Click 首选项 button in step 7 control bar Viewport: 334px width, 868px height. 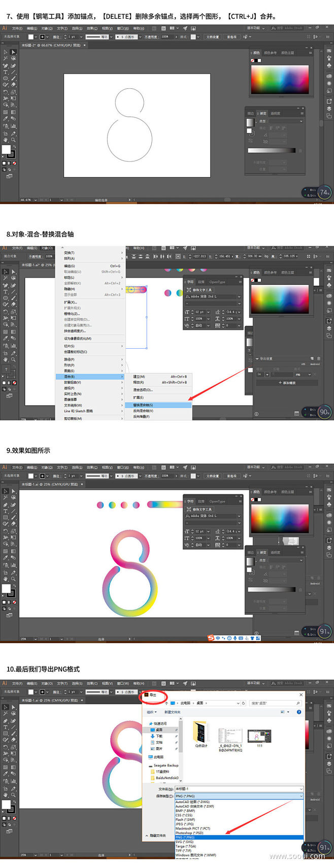(231, 37)
